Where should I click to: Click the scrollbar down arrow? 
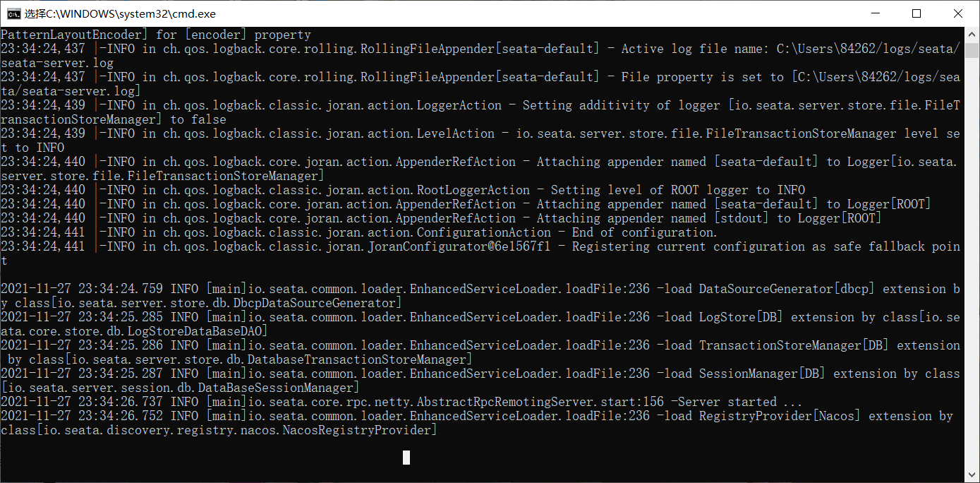click(971, 475)
